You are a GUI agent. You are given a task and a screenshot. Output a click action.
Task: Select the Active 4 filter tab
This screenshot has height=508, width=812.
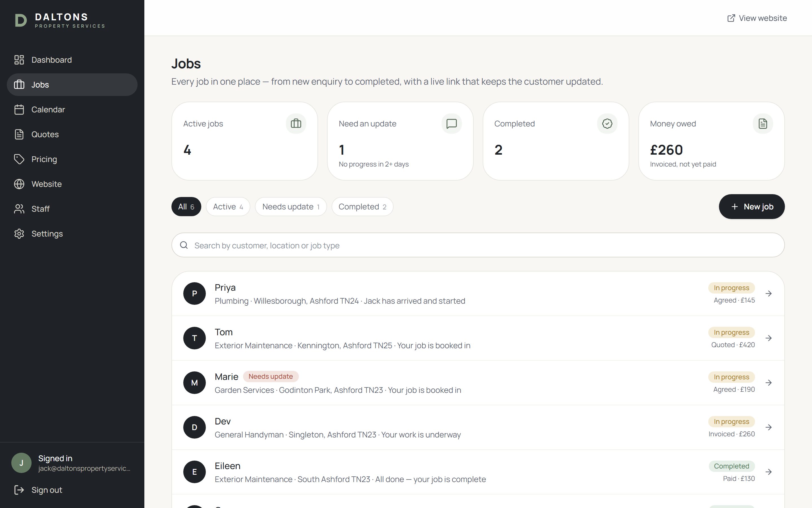point(228,207)
